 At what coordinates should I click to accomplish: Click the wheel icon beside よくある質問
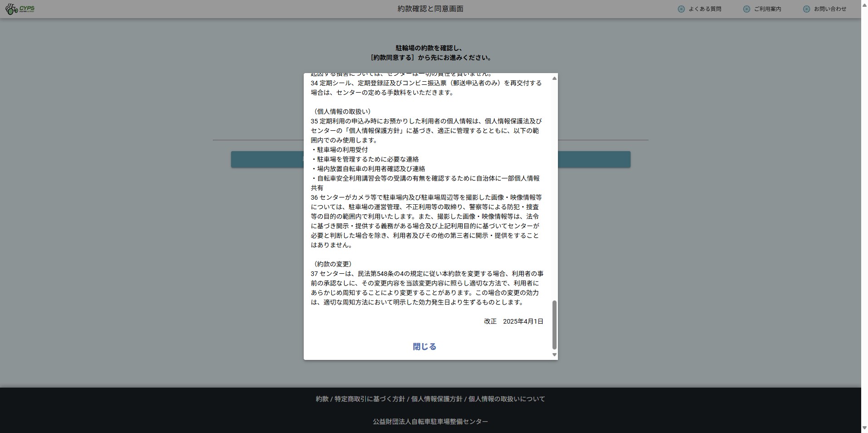[x=681, y=9]
